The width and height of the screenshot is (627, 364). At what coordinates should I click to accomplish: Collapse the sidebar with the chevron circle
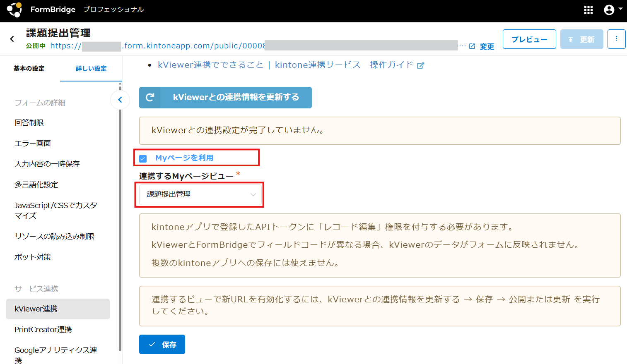(120, 100)
